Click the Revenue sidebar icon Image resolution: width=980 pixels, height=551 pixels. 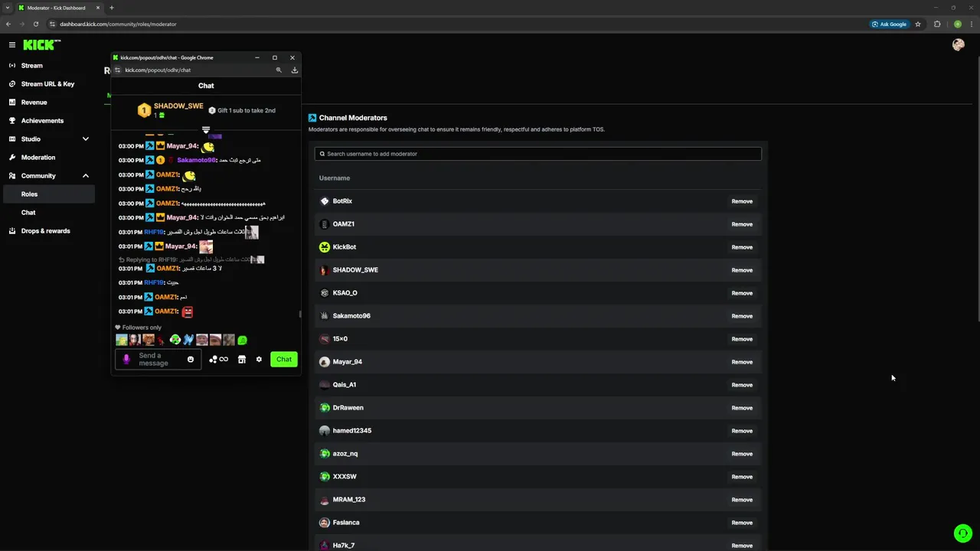12,103
